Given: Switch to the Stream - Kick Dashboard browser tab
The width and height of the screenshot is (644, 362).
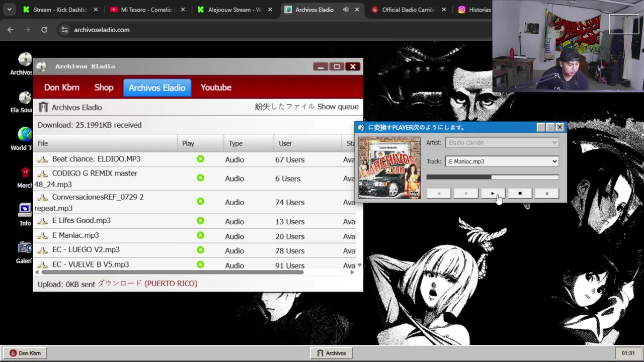Looking at the screenshot, I should (x=59, y=10).
